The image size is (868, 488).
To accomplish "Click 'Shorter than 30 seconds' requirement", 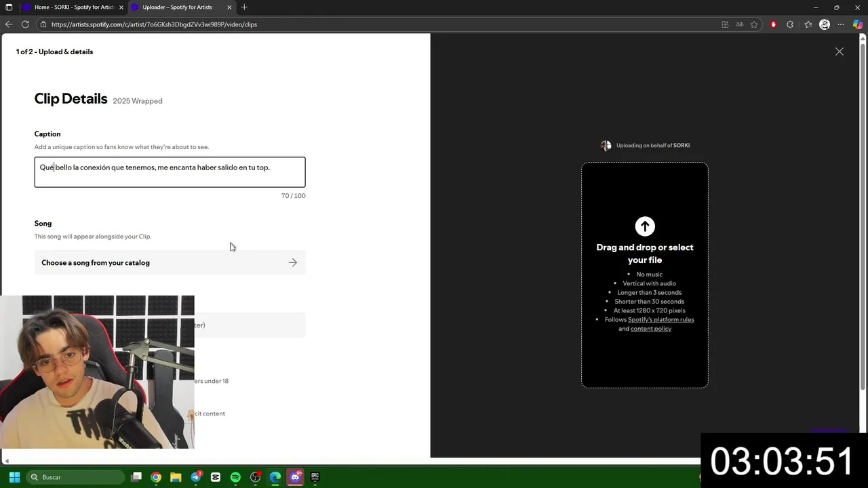I will click(x=649, y=302).
